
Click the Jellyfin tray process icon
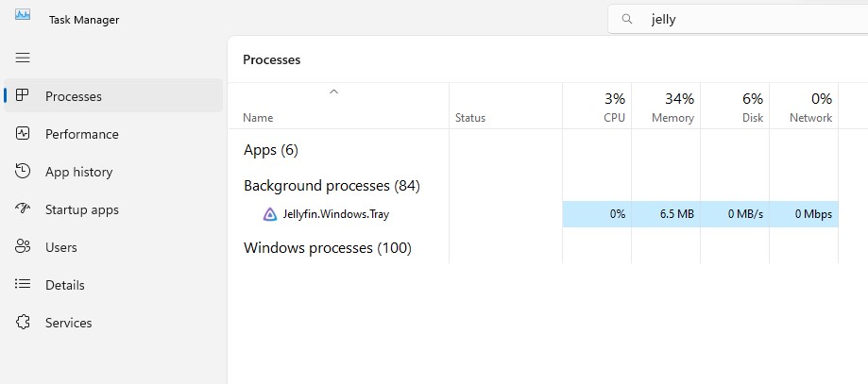point(270,214)
